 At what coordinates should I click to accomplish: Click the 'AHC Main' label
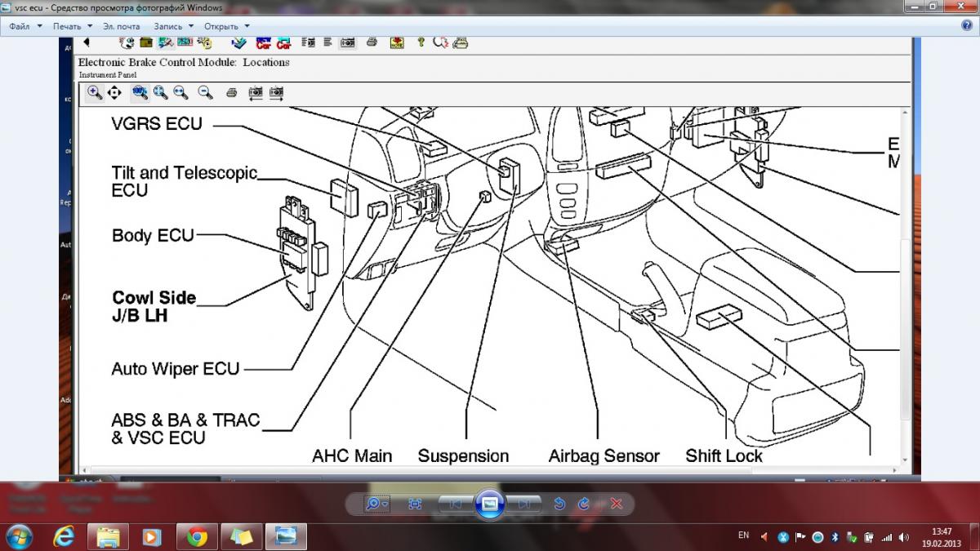[x=352, y=456]
